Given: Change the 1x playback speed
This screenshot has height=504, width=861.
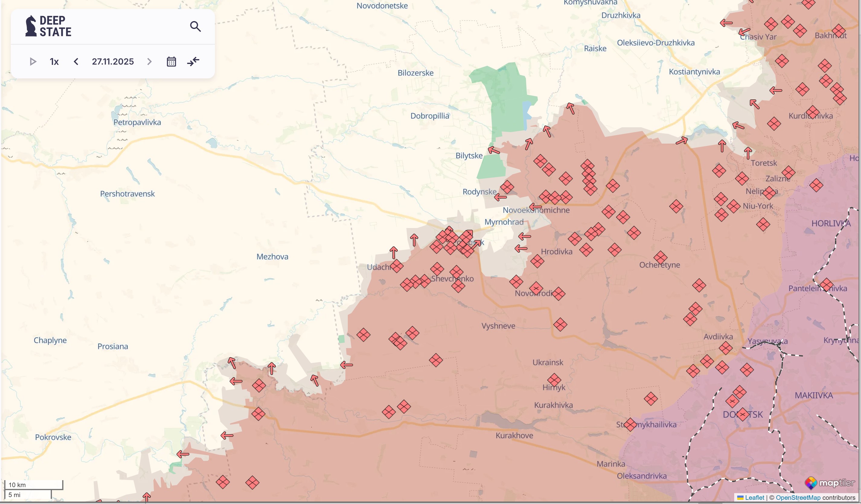Looking at the screenshot, I should point(54,62).
